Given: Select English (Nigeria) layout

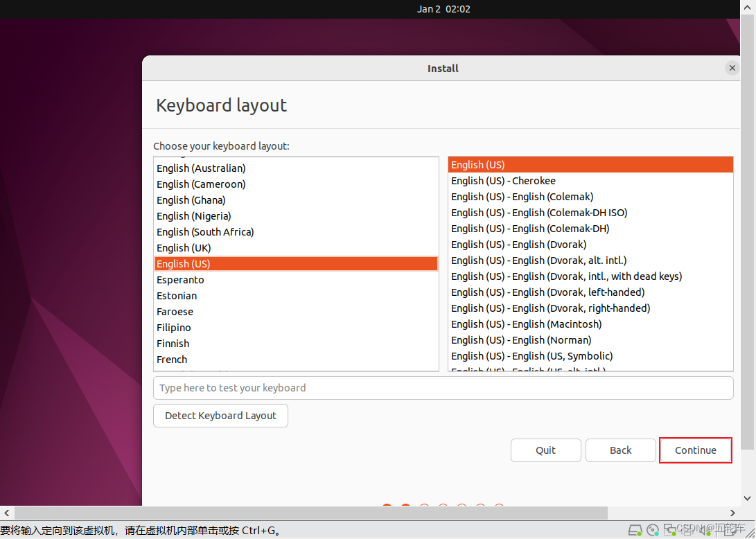Looking at the screenshot, I should 296,216.
